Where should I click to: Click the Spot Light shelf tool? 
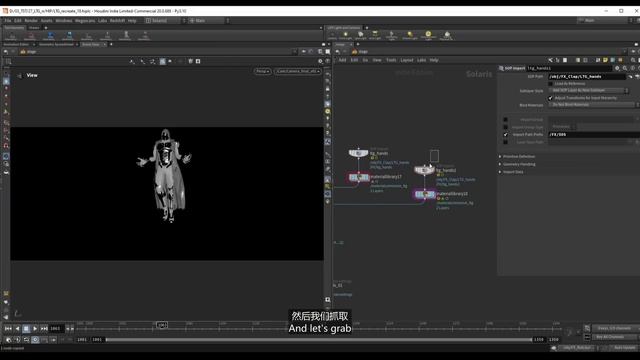point(360,36)
